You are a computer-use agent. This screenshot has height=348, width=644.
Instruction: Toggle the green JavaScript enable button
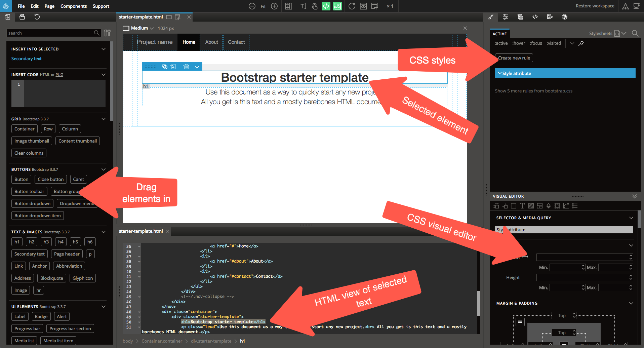(x=337, y=6)
